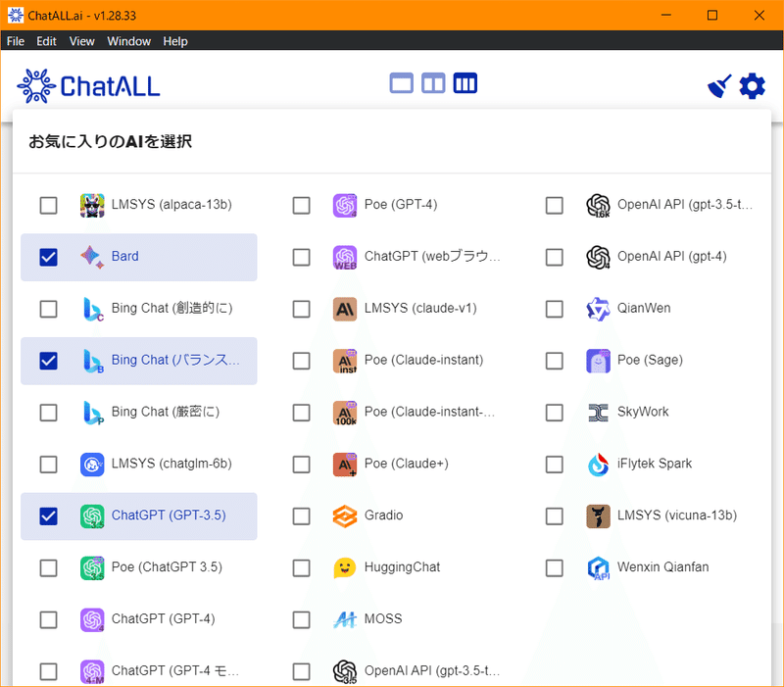Open settings via the gear icon
This screenshot has width=784, height=687.
pyautogui.click(x=752, y=85)
